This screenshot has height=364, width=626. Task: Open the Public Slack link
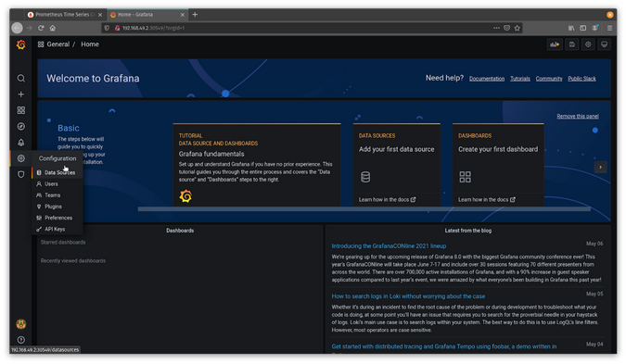581,79
